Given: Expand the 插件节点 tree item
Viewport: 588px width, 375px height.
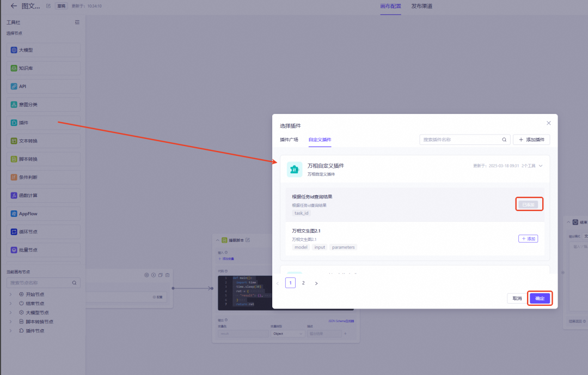Looking at the screenshot, I should (10, 331).
